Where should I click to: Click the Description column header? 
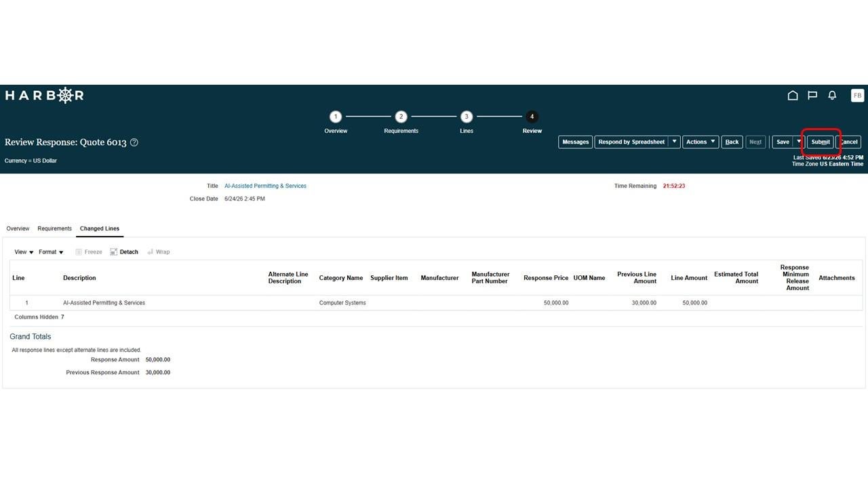coord(79,278)
